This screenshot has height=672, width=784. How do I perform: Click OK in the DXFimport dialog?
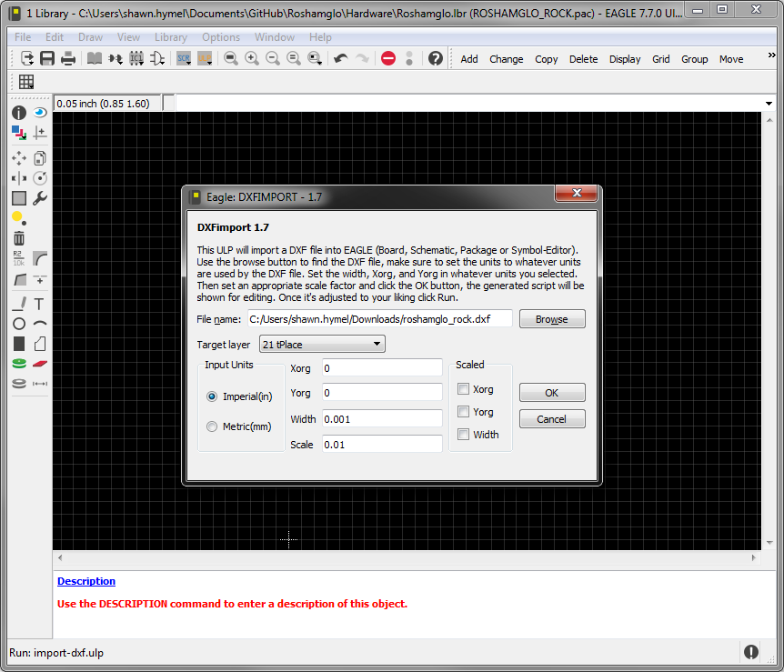tap(552, 393)
